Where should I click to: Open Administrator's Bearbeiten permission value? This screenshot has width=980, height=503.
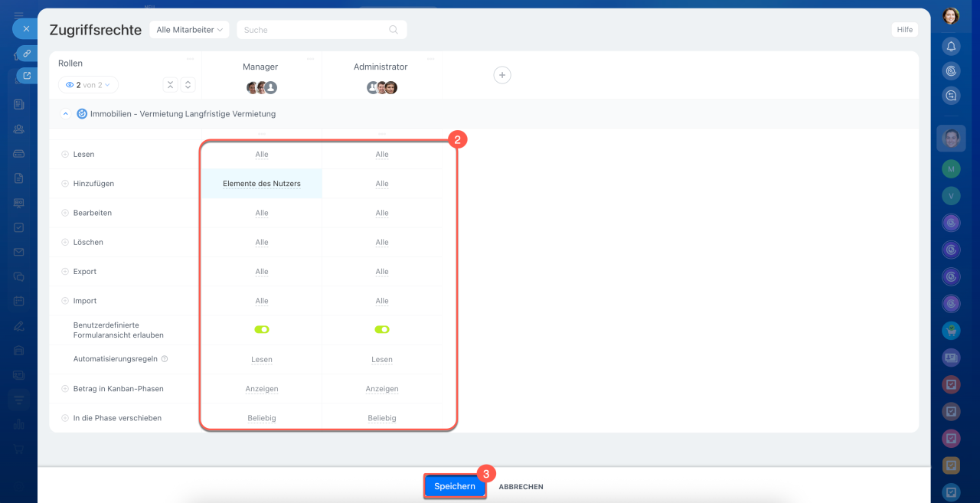pos(382,213)
